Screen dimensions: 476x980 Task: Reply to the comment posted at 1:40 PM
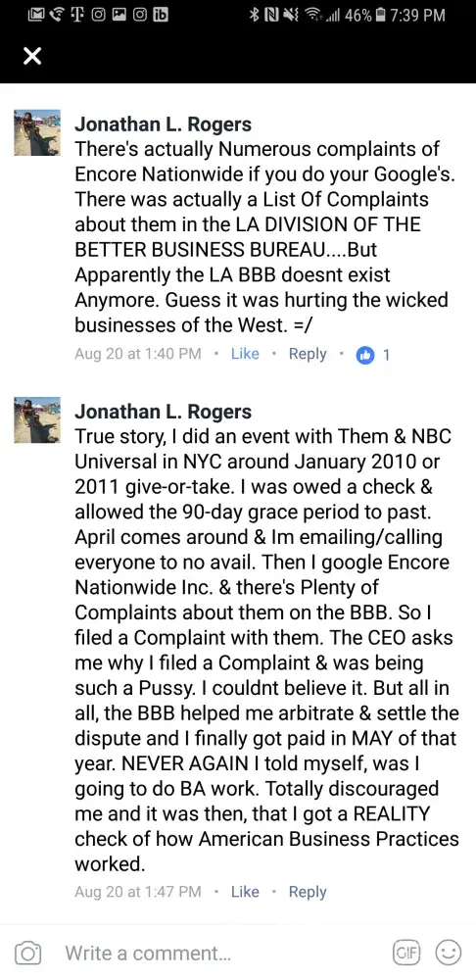click(308, 355)
